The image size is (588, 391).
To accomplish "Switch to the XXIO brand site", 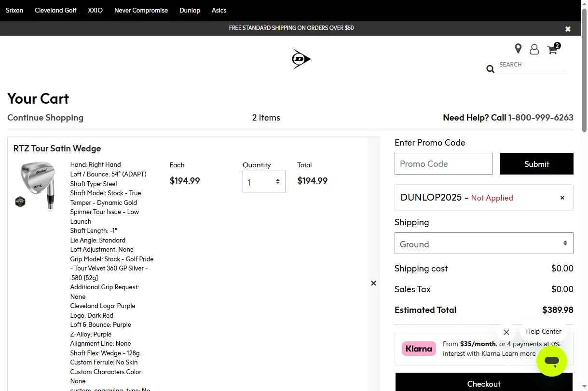I will pyautogui.click(x=95, y=10).
